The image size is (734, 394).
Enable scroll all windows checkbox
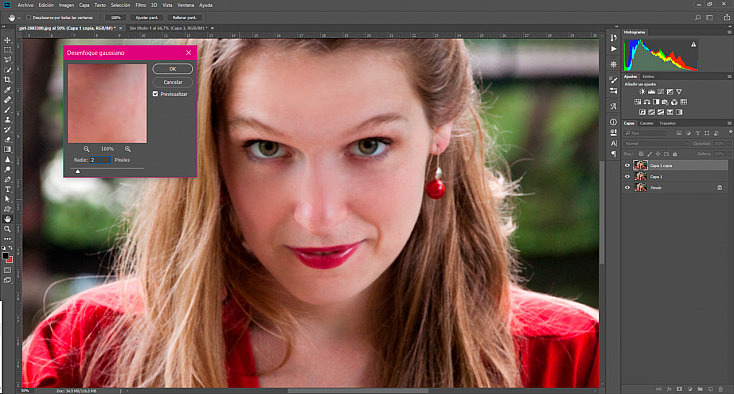pyautogui.click(x=29, y=18)
